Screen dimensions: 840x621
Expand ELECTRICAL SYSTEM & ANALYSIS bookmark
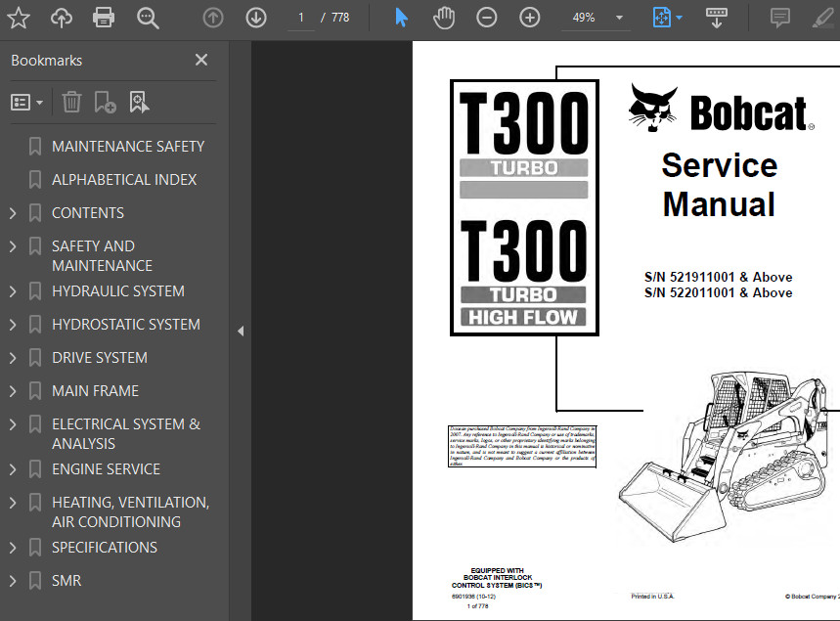point(13,424)
